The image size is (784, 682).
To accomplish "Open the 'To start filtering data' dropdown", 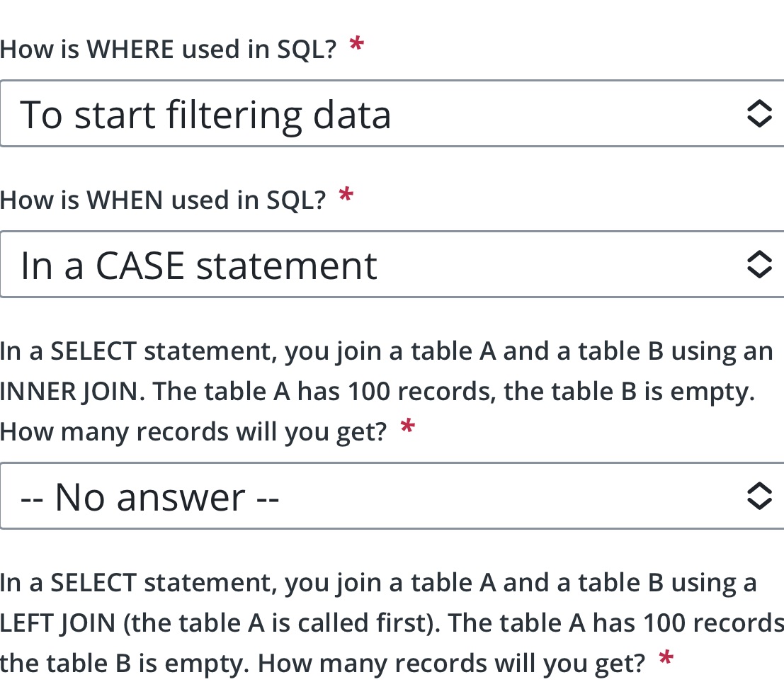I will pyautogui.click(x=283, y=113).
